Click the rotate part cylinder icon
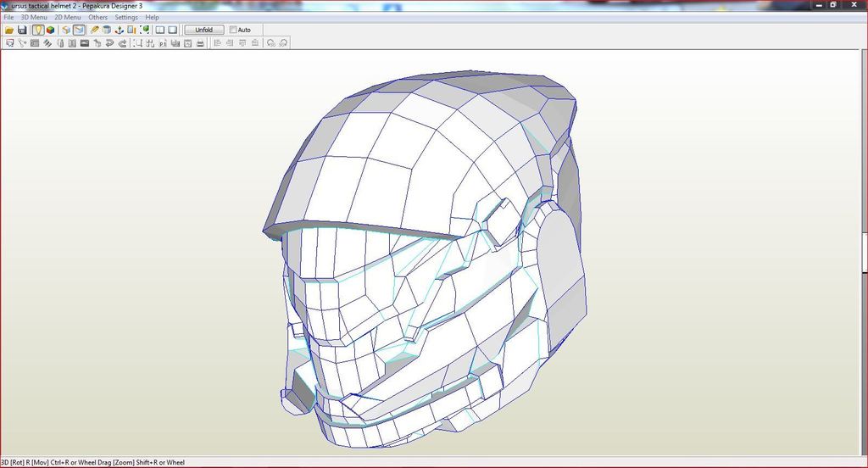Viewport: 868px width, 468px height. coord(60,43)
